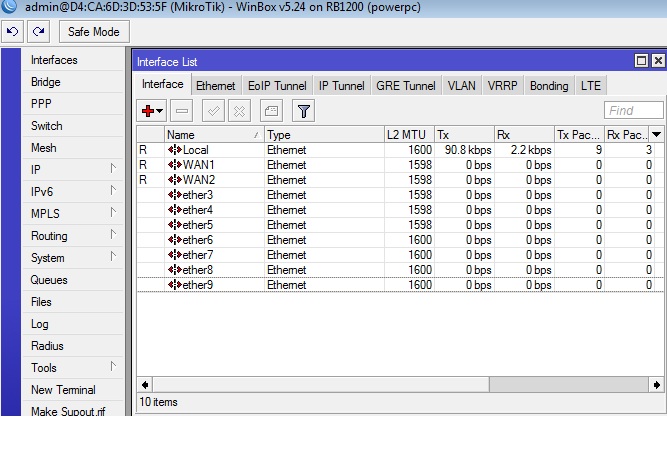Click the Comment note button

coord(271,111)
